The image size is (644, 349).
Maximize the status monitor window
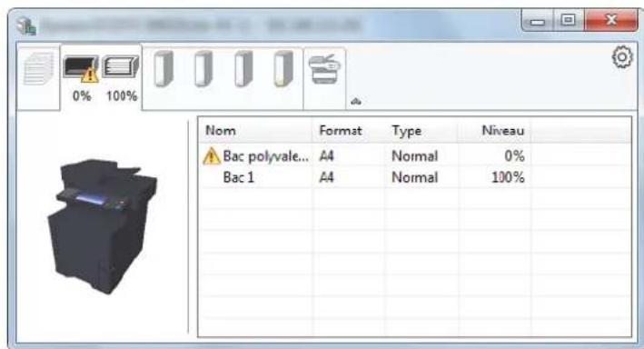click(x=569, y=21)
